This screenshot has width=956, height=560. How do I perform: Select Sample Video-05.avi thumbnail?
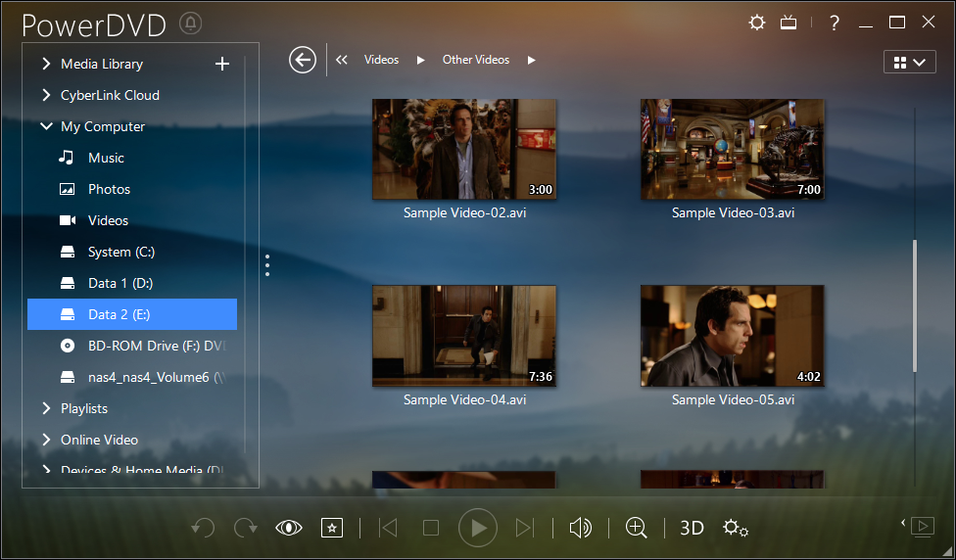pos(733,336)
